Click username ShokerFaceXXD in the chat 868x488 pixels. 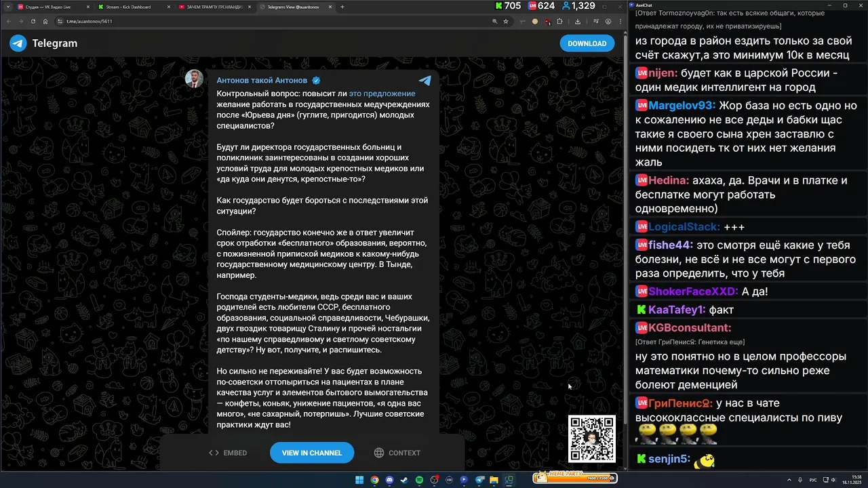(x=693, y=291)
